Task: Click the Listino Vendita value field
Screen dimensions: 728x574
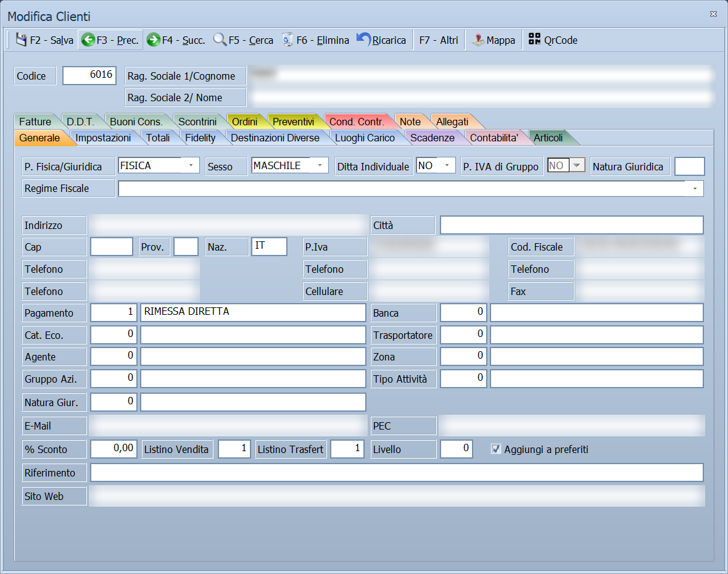Action: click(234, 449)
